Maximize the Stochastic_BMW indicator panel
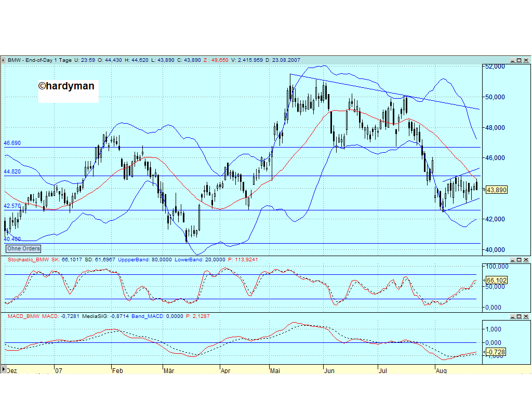Screen dimensions: 532x399 tap(519, 260)
